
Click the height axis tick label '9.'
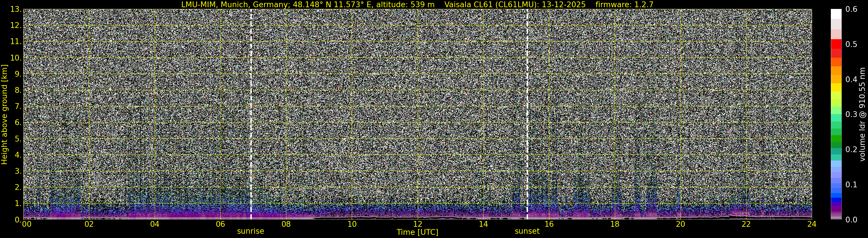pyautogui.click(x=18, y=74)
